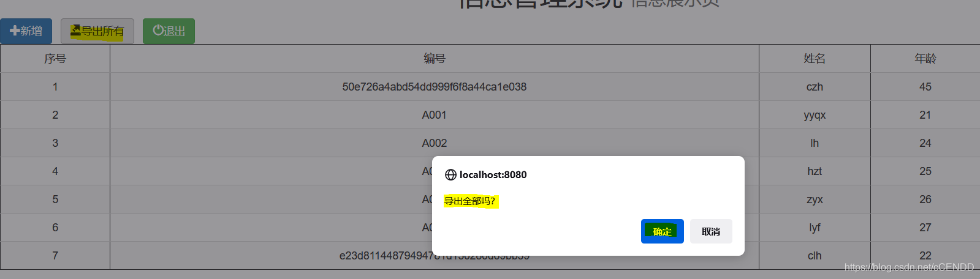This screenshot has width=980, height=279.
Task: Click the name cell czh
Action: (815, 87)
